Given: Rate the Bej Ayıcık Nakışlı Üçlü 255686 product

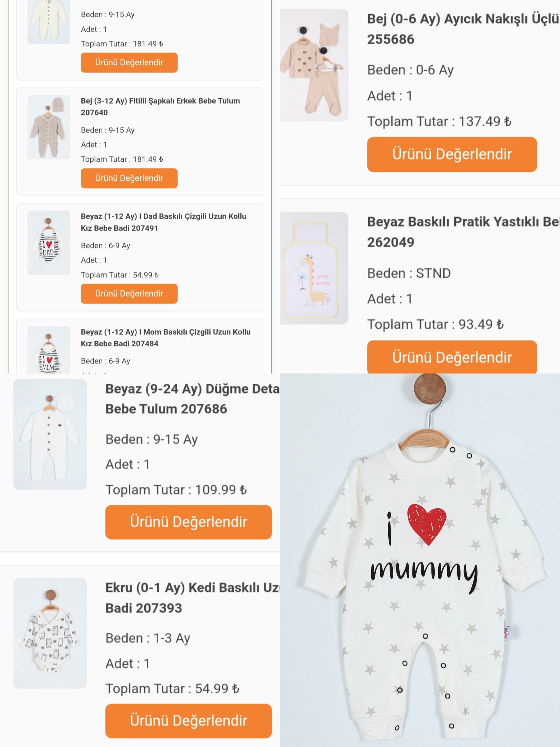Looking at the screenshot, I should point(452,154).
